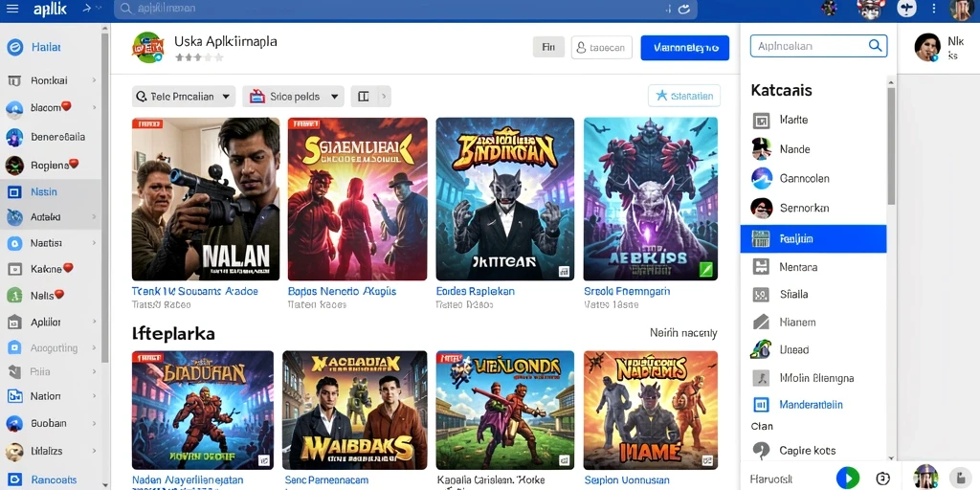Click the Kakine sidebar icon
The width and height of the screenshot is (980, 490).
(14, 269)
